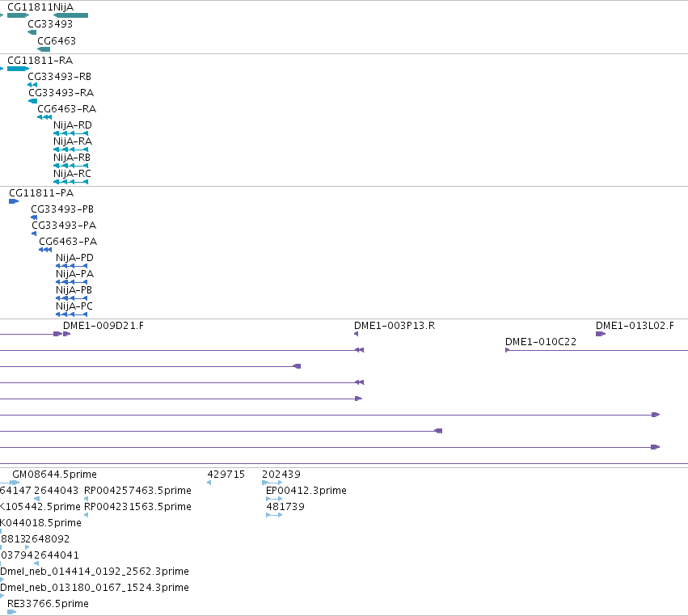Select transcript label NijA-RC
This screenshot has height=616, width=688.
(72, 174)
